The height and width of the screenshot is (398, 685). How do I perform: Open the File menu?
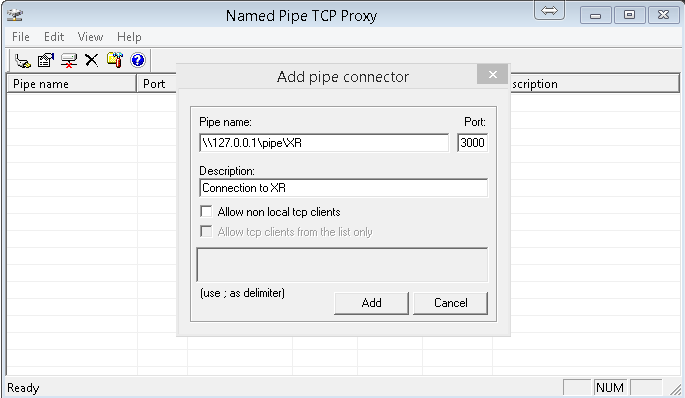click(21, 37)
